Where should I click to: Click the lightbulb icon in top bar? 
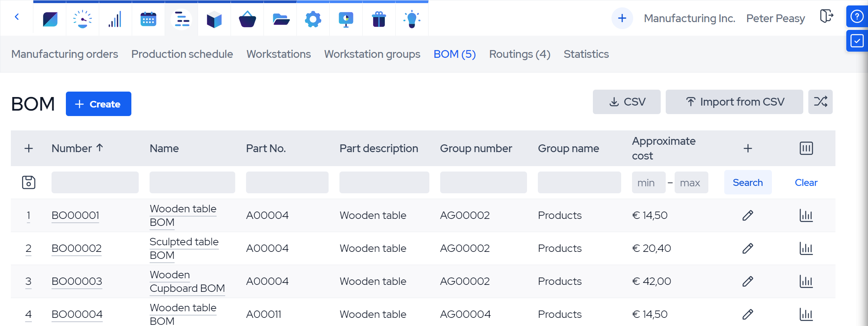point(412,19)
